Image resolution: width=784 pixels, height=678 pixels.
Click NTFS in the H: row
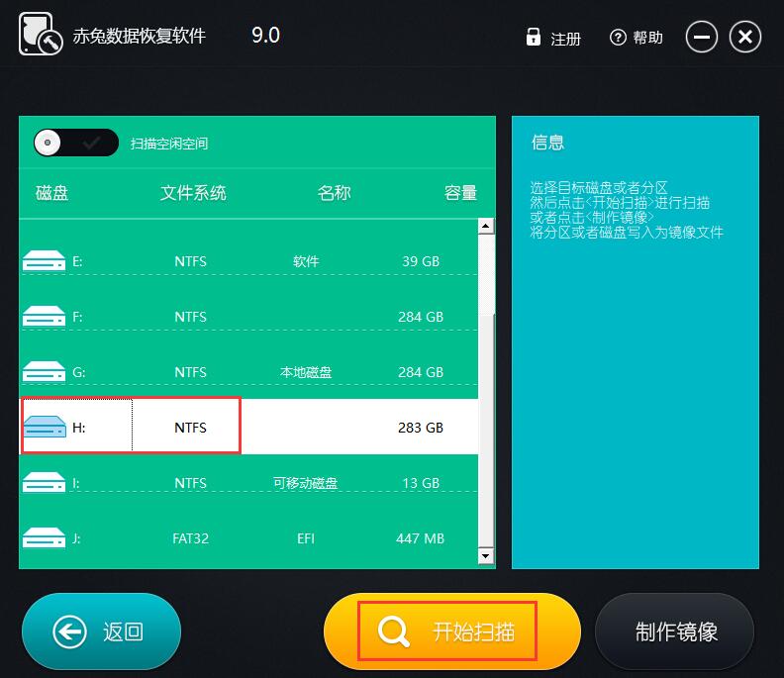coord(190,428)
